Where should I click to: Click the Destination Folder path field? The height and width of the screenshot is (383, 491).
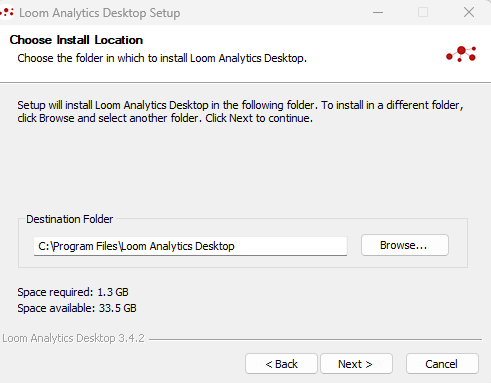pos(190,246)
